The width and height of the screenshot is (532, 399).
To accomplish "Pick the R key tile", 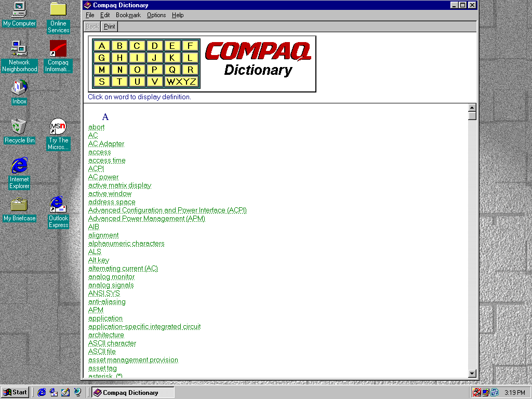I will 190,70.
